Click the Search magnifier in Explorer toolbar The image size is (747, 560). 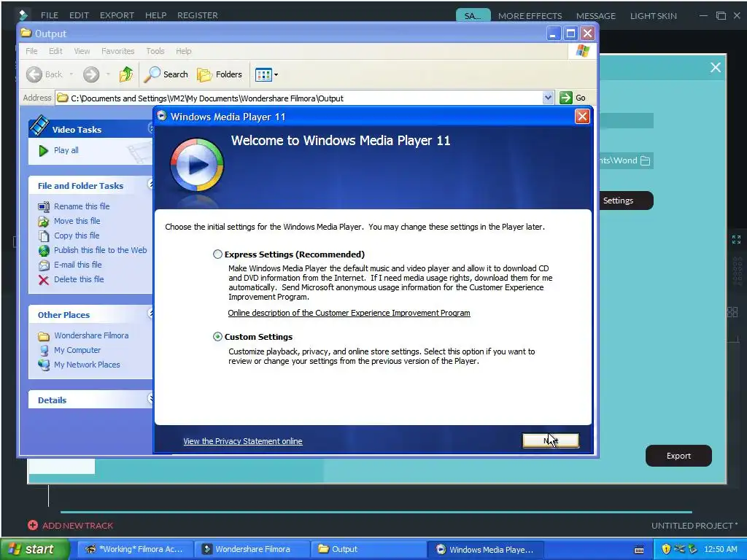click(x=152, y=74)
